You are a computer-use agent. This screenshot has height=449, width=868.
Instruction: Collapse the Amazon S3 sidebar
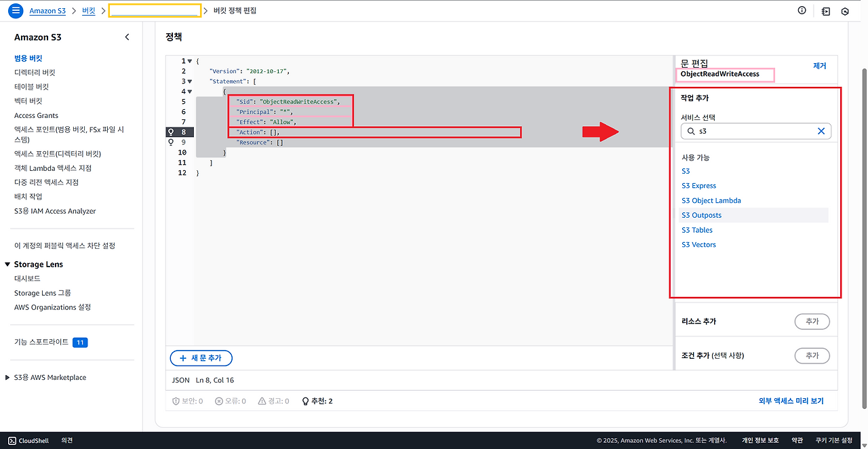click(127, 37)
